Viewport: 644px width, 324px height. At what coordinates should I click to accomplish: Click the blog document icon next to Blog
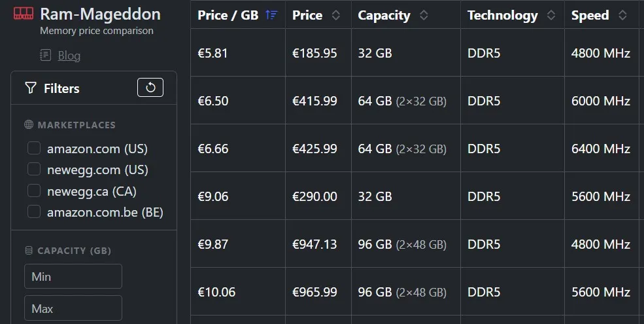pos(46,55)
